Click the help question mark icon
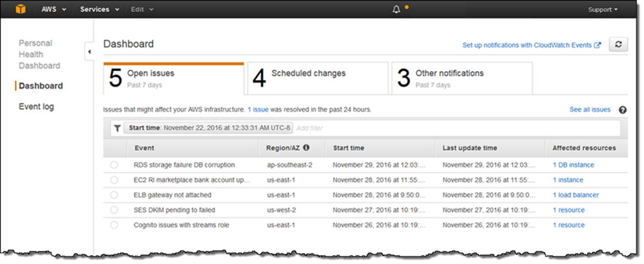This screenshot has width=644, height=264. click(623, 110)
